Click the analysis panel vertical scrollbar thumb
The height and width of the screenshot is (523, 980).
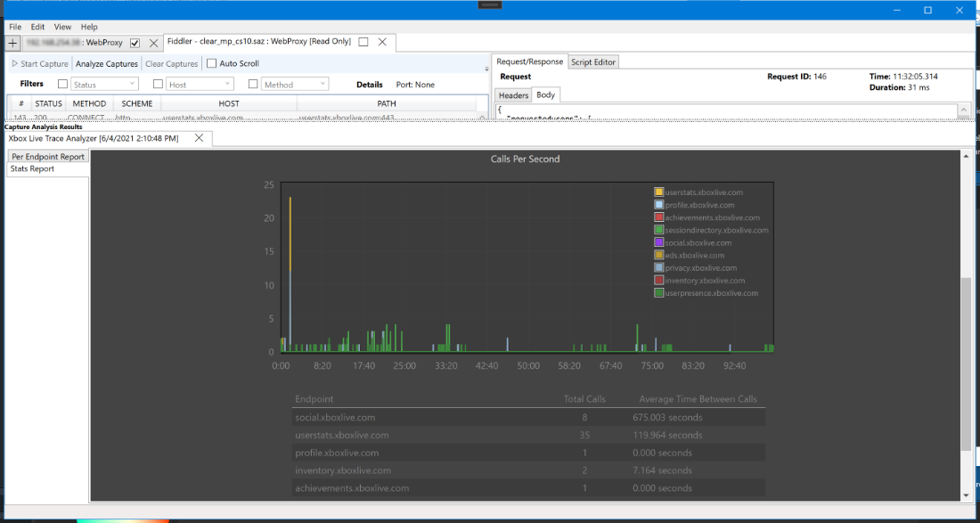point(967,364)
